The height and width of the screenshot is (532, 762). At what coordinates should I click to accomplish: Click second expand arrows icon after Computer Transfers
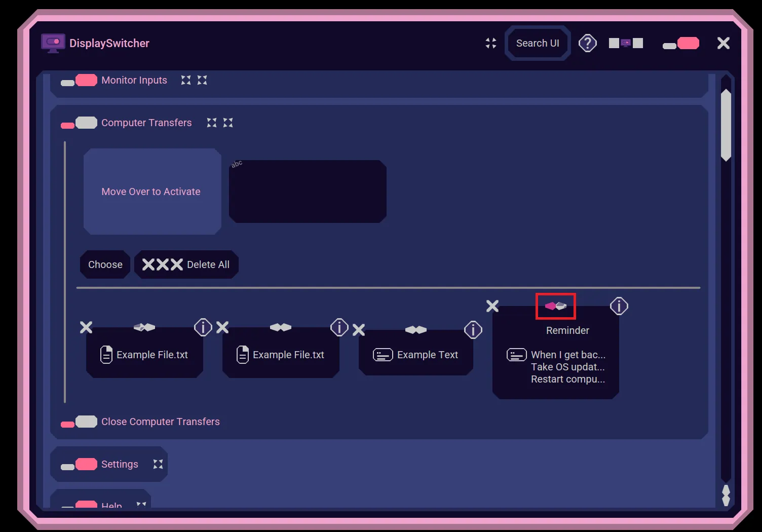(228, 123)
